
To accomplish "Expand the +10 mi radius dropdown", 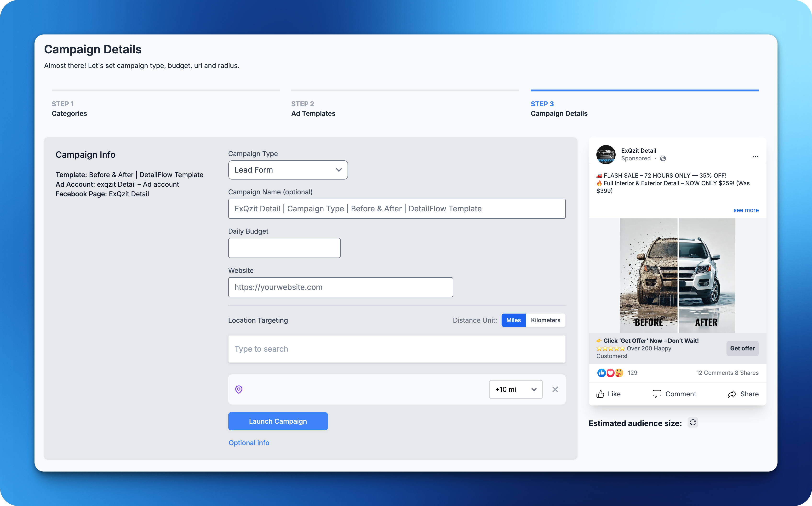I will point(516,389).
